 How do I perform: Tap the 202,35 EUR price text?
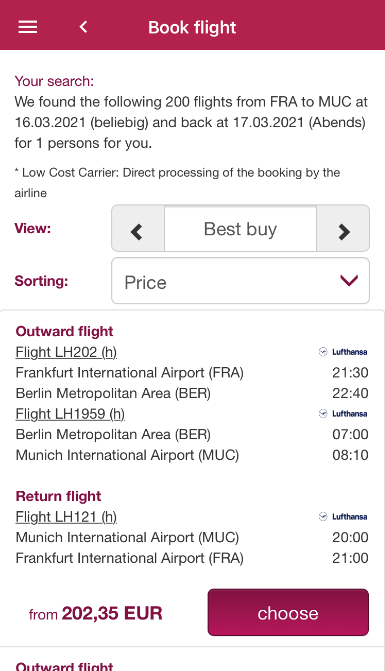click(112, 613)
